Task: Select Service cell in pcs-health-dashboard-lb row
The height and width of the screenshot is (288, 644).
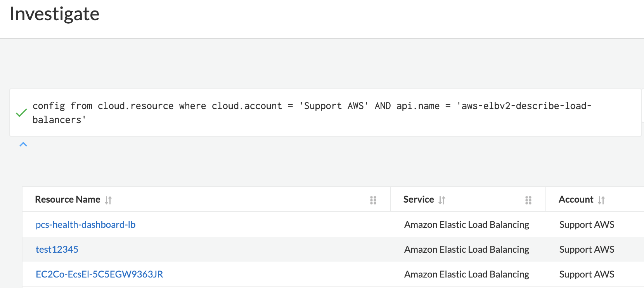Action: click(x=466, y=225)
